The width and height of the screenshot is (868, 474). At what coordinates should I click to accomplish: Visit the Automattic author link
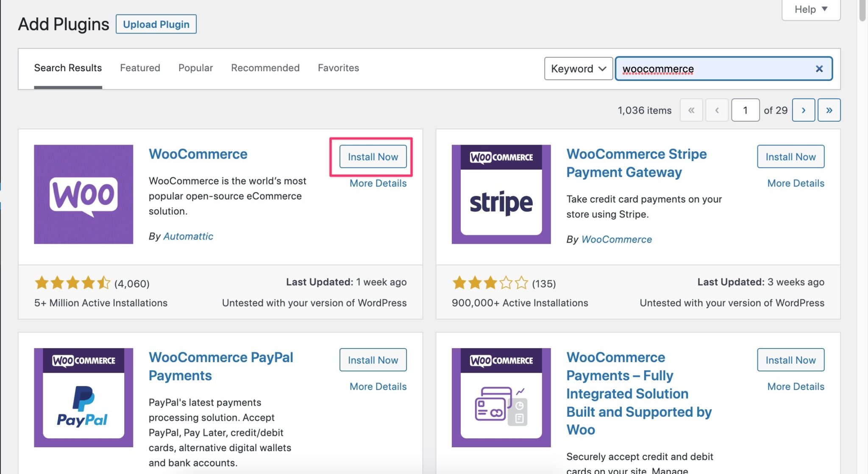188,236
